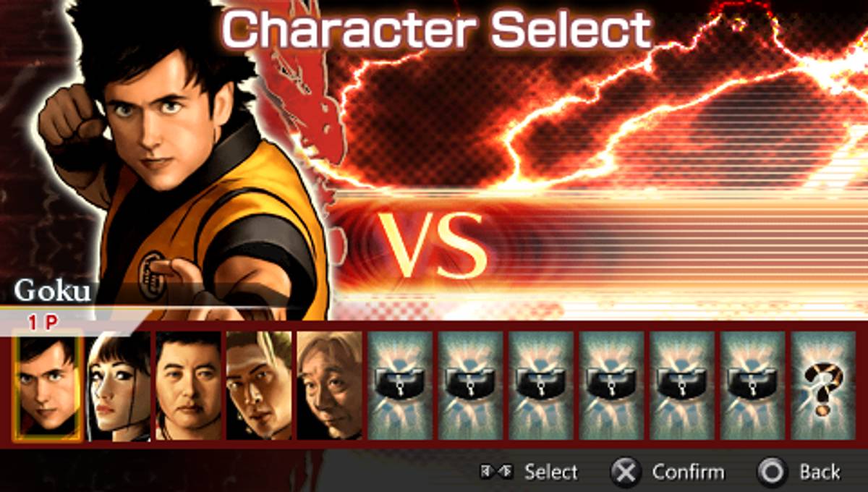Click the Confirm label
The width and height of the screenshot is (868, 492).
click(x=688, y=472)
